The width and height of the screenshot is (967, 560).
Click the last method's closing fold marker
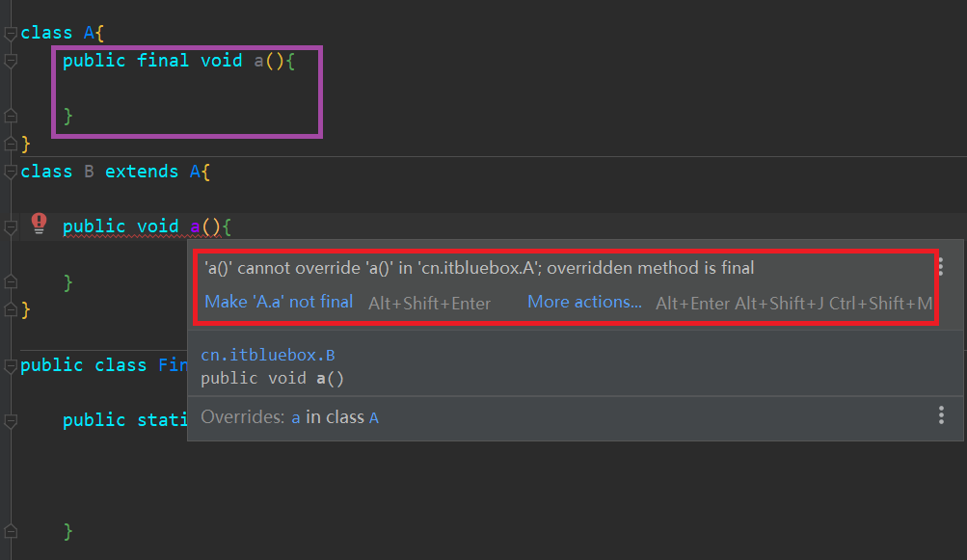(11, 530)
